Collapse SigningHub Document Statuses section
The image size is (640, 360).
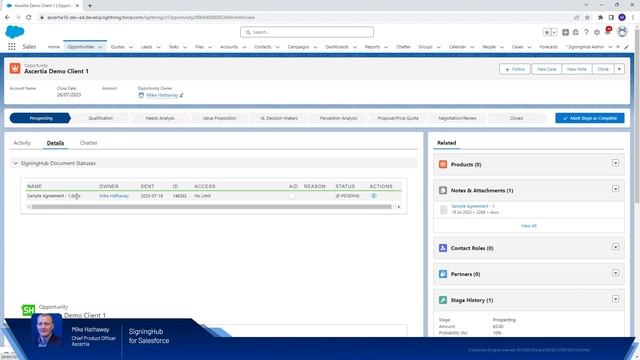[x=16, y=163]
